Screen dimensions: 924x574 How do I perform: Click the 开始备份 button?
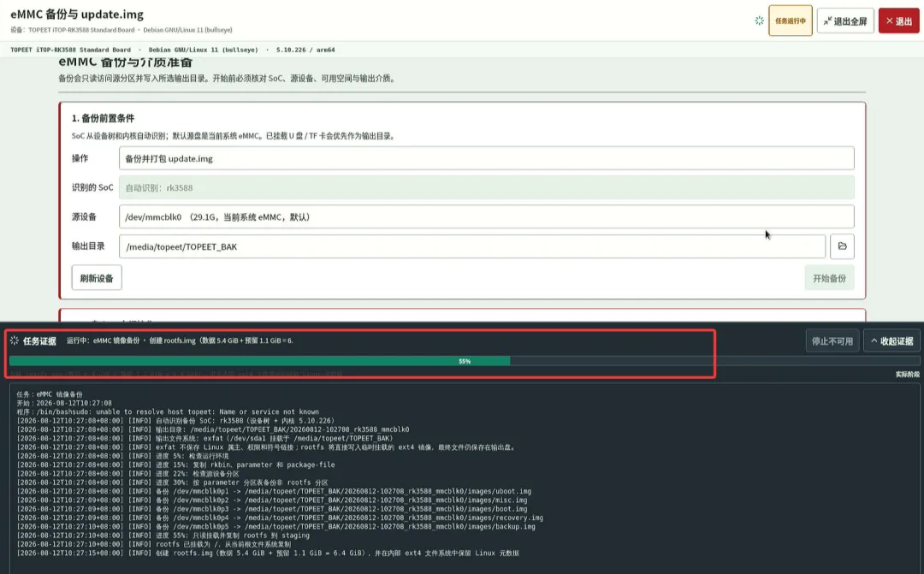coord(829,278)
